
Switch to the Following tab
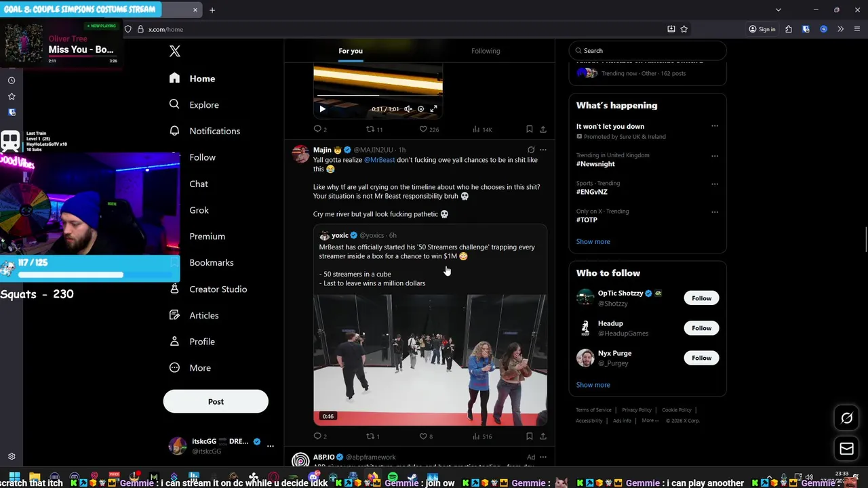coord(486,51)
